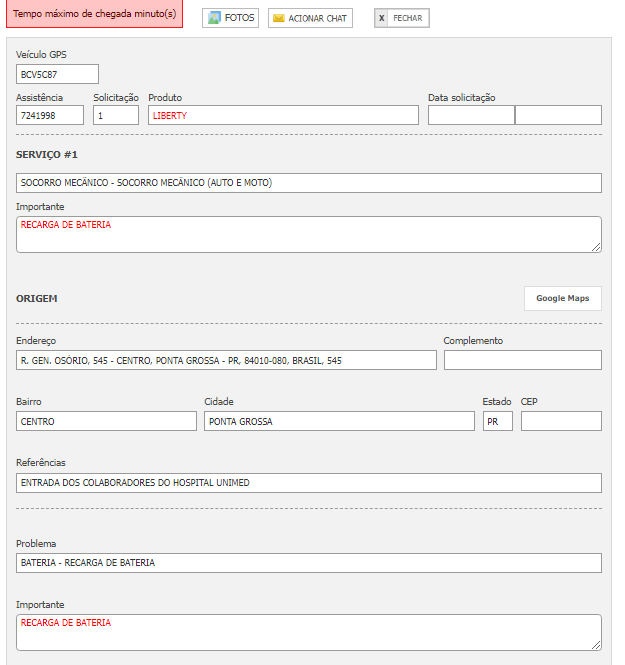
Task: Click the Importante textarea under Serviço #1
Action: [x=309, y=235]
